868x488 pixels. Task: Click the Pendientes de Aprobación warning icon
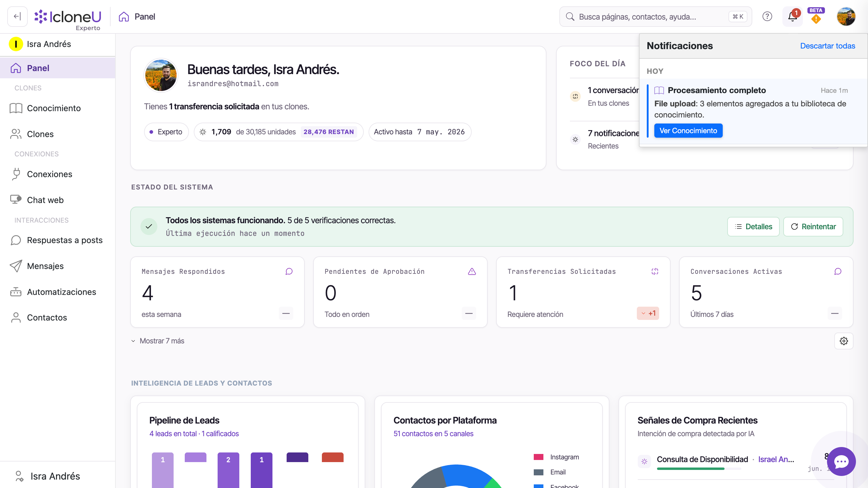[x=472, y=271]
